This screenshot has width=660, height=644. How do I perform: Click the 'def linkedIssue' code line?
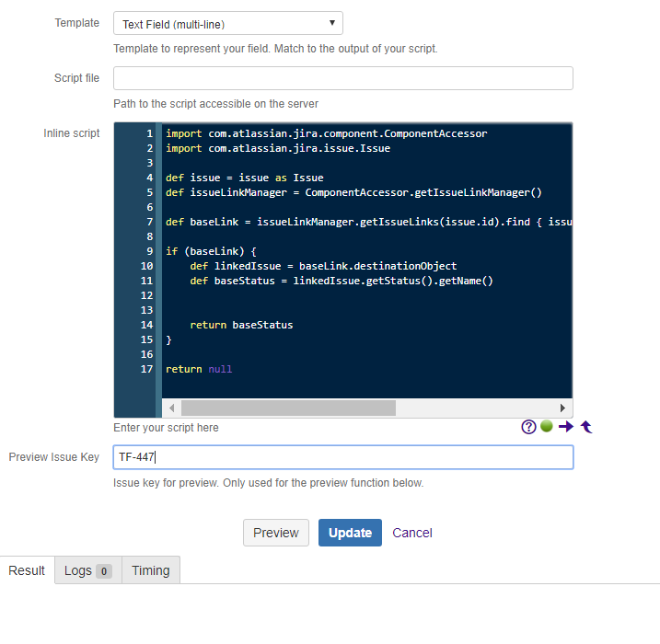pos(323,266)
